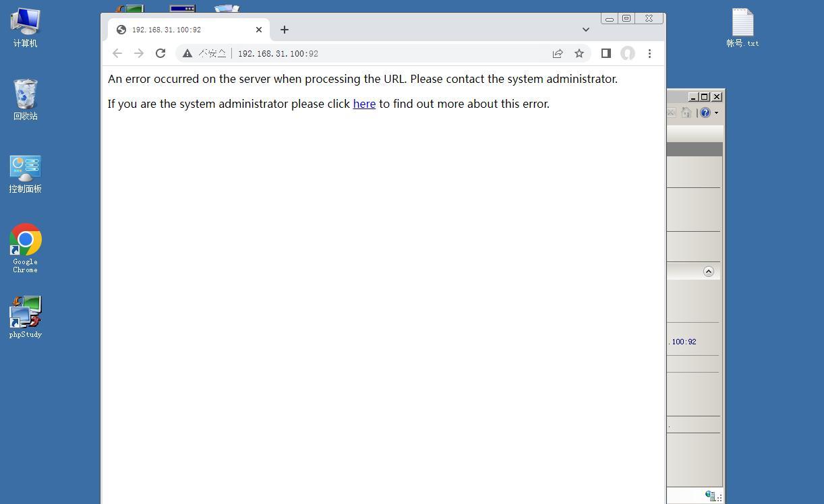Open a new browser tab
The image size is (824, 504).
point(285,30)
